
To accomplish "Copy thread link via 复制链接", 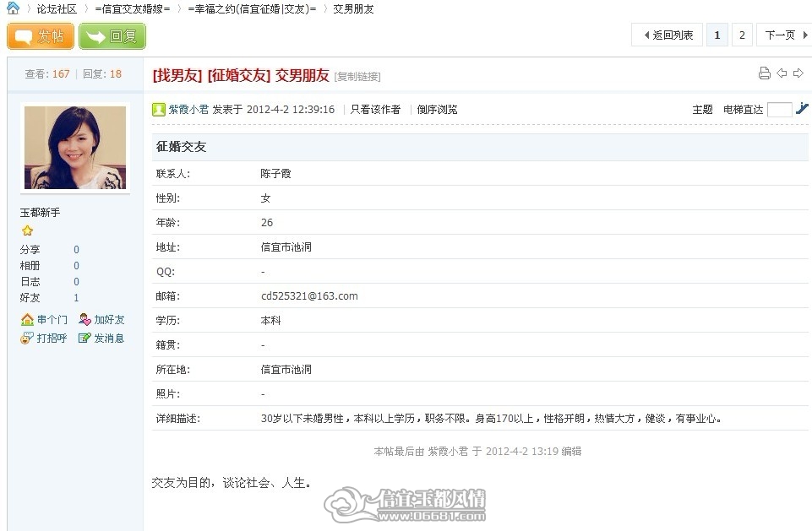I will coord(357,77).
